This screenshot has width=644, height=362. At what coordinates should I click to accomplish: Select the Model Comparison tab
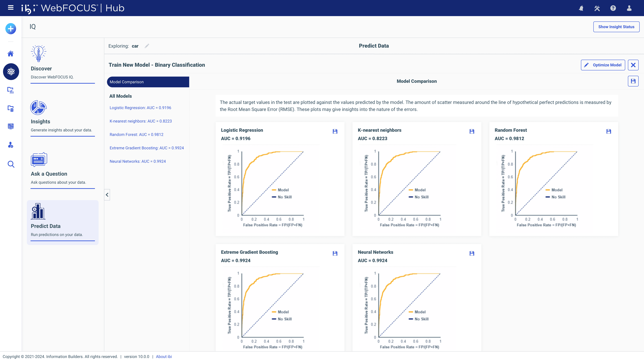coord(148,82)
